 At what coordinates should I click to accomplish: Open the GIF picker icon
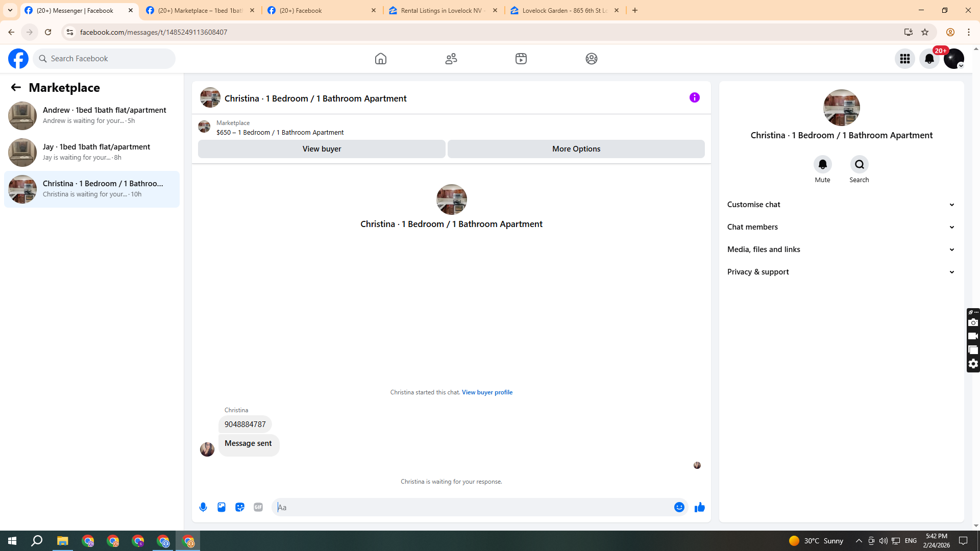pyautogui.click(x=258, y=507)
